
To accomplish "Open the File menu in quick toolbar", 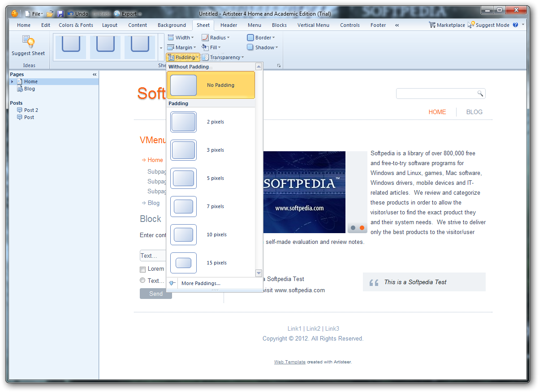I will (34, 14).
